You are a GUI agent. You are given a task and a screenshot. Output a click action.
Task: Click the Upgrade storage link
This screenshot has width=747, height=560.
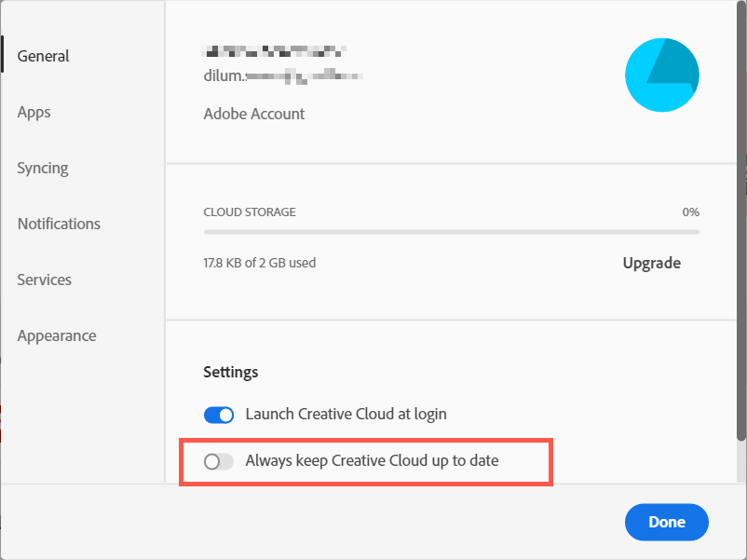point(652,263)
